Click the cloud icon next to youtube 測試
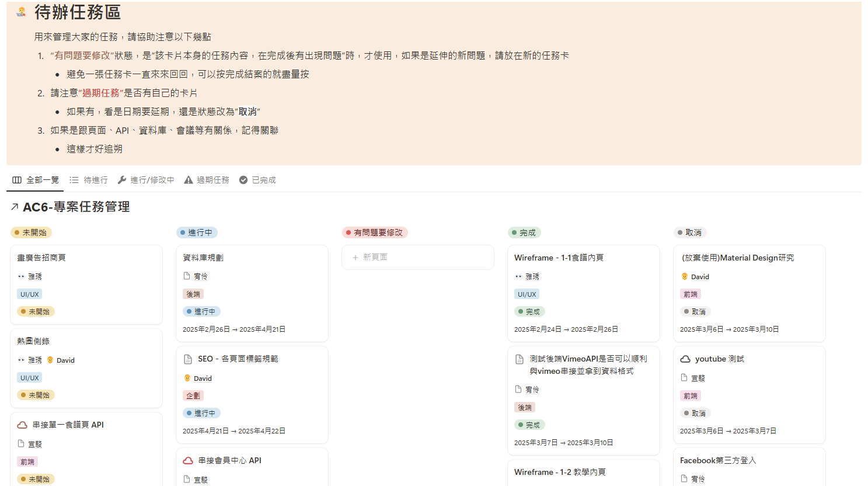The width and height of the screenshot is (868, 486). tap(685, 359)
